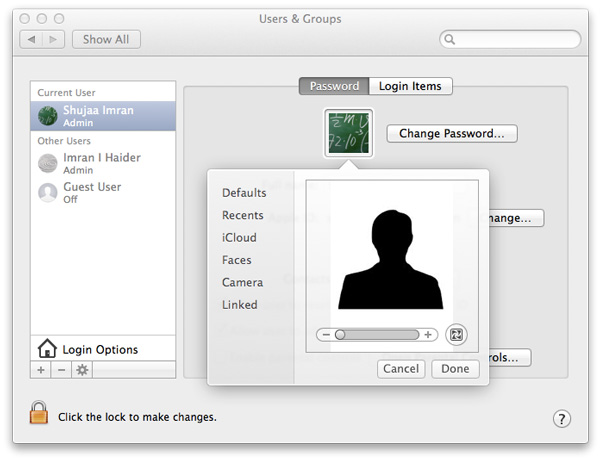Close the window with the leftmost title bar button

[24, 18]
